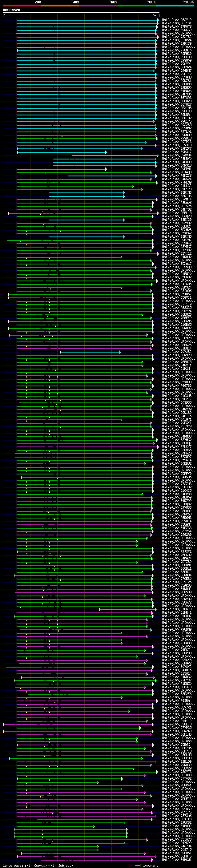Select hit UniRef100_Q56FF9

point(177,318)
